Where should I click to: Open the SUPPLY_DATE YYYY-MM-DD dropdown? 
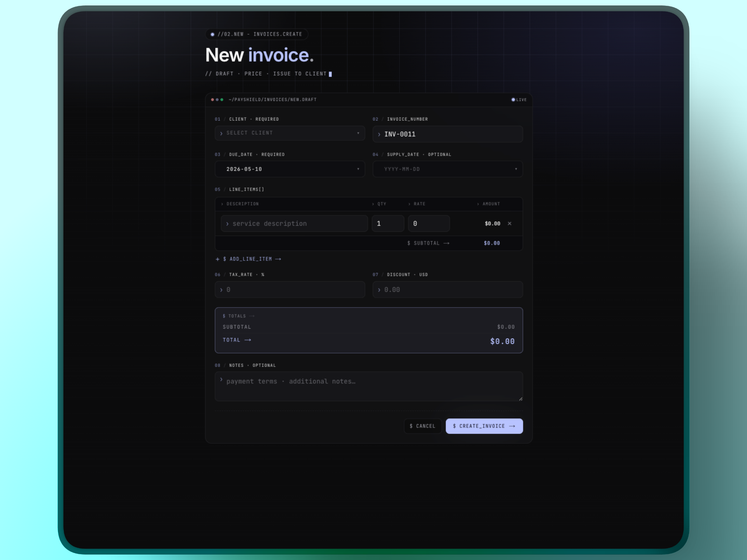tap(447, 169)
